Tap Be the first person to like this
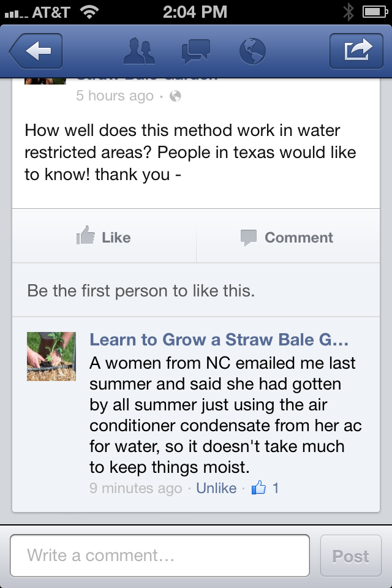The image size is (392, 588). click(141, 290)
